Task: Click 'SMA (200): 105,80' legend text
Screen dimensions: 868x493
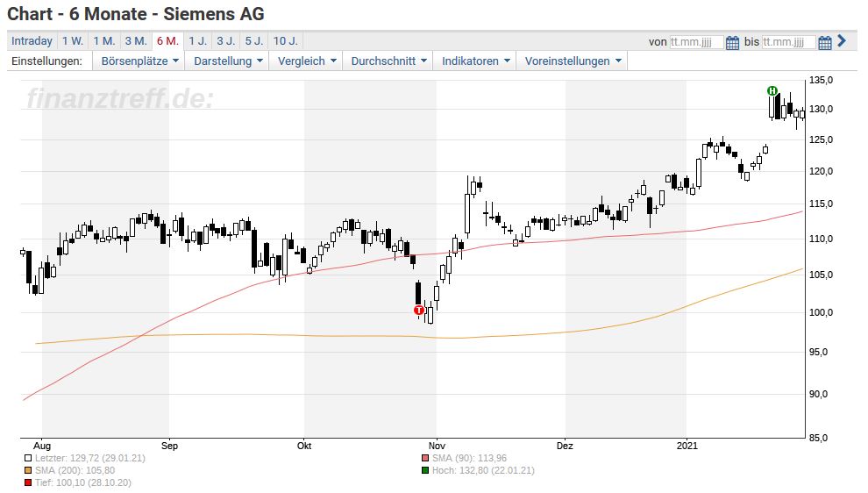Action: coord(75,470)
